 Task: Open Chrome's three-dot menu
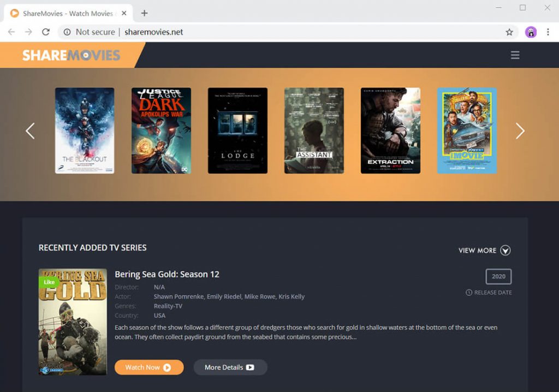point(548,32)
